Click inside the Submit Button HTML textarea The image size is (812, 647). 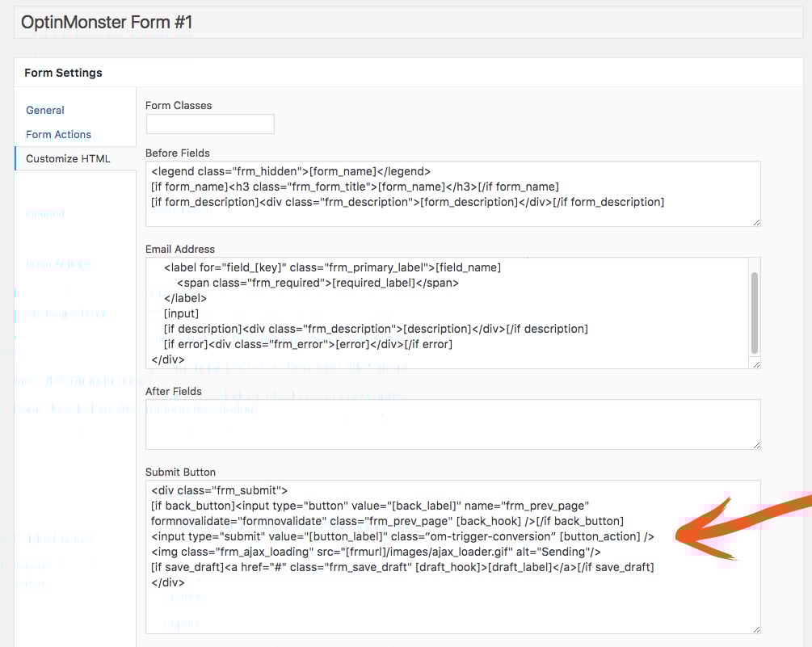coord(453,557)
